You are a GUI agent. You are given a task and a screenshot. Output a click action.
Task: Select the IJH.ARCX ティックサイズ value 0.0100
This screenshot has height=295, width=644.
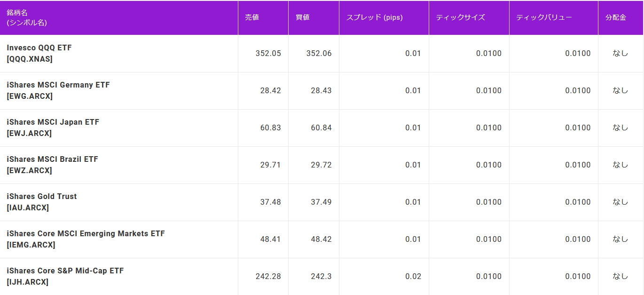[x=489, y=276]
